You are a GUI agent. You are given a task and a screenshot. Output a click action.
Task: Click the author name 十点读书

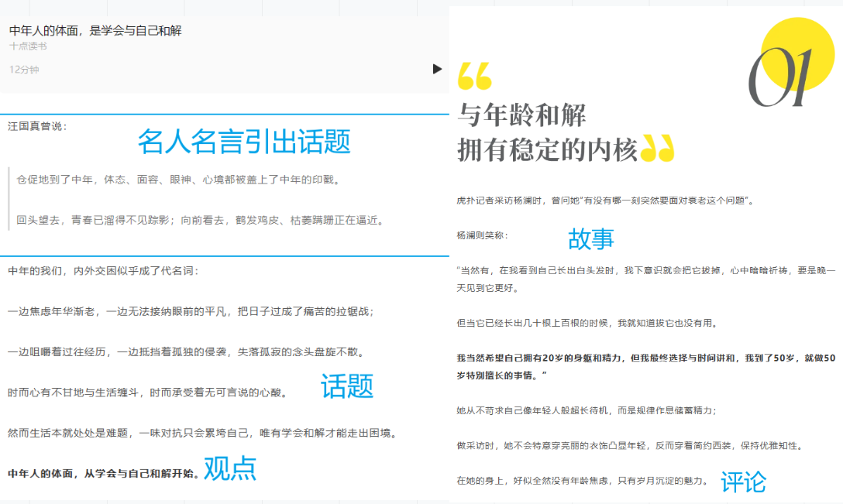point(28,46)
